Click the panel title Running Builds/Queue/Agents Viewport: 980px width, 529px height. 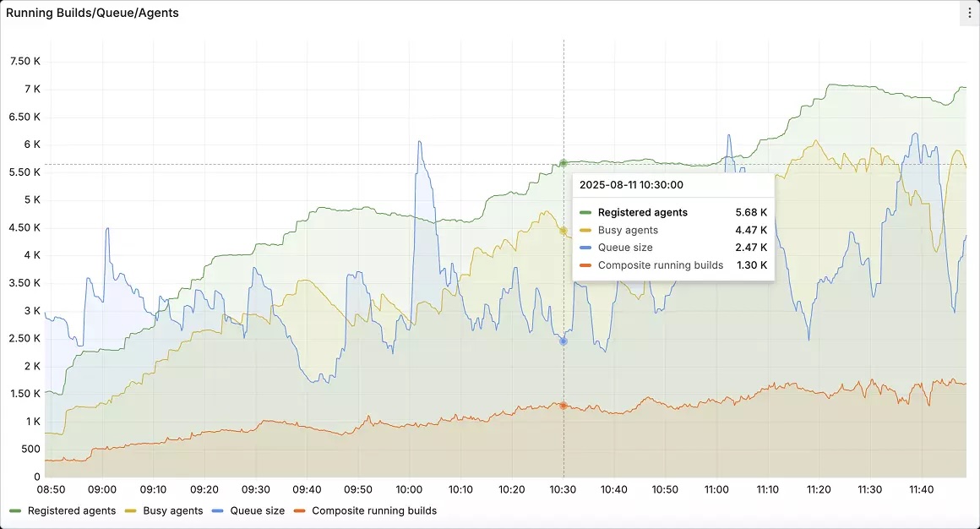point(92,13)
